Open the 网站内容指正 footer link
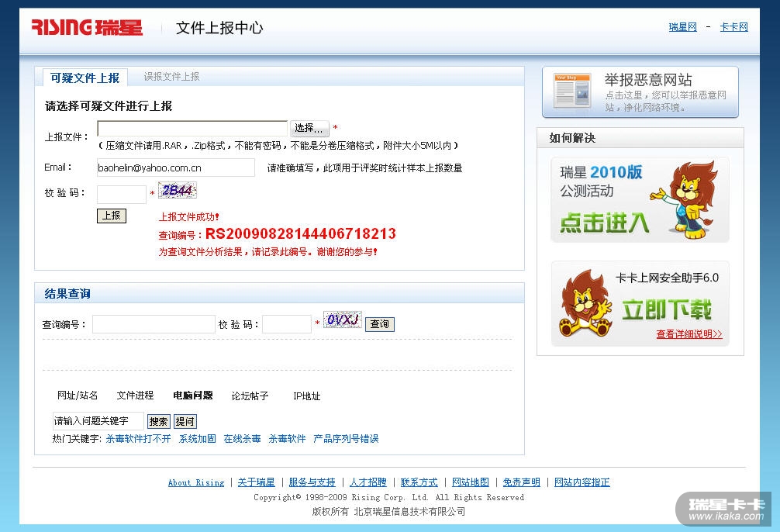This screenshot has width=780, height=532. [x=582, y=482]
